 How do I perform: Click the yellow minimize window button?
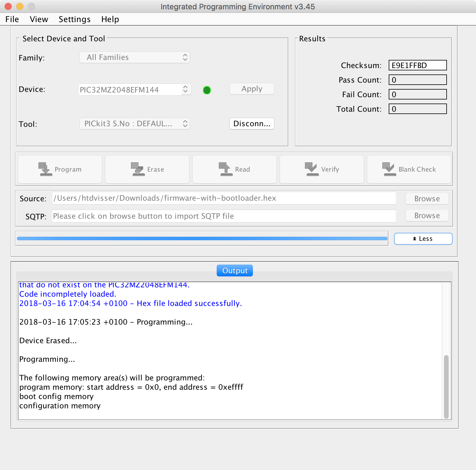20,6
